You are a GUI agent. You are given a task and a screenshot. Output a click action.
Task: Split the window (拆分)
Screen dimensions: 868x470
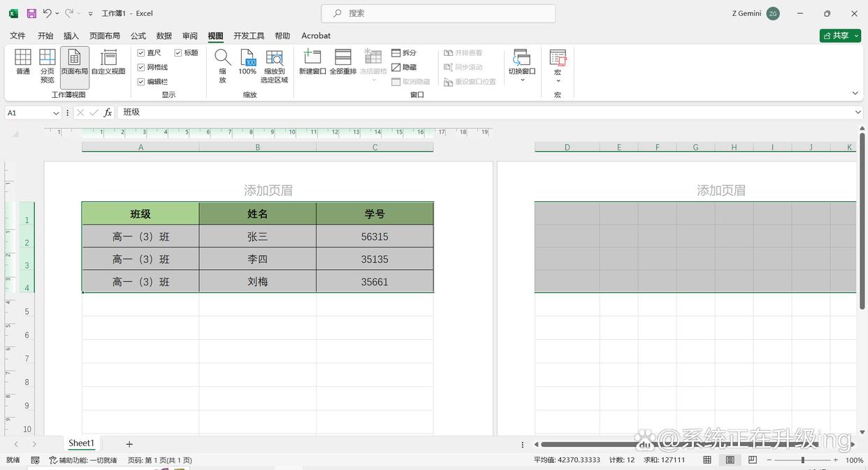click(x=404, y=53)
